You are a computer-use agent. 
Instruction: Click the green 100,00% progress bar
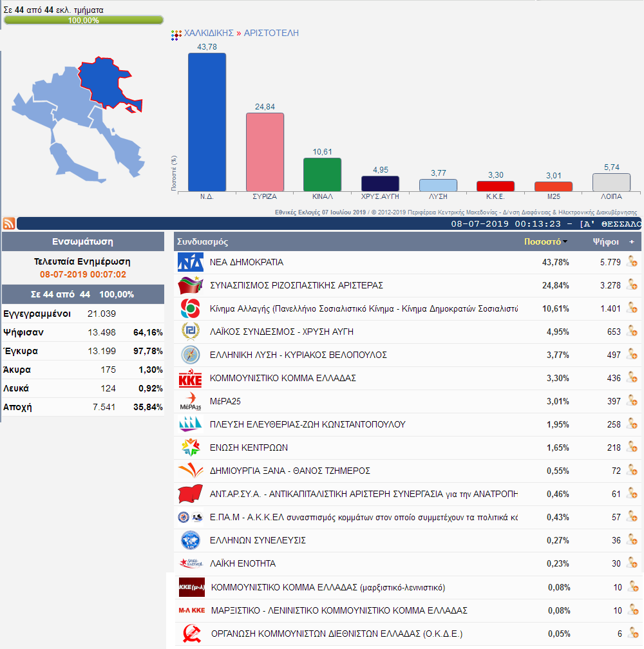pyautogui.click(x=83, y=20)
